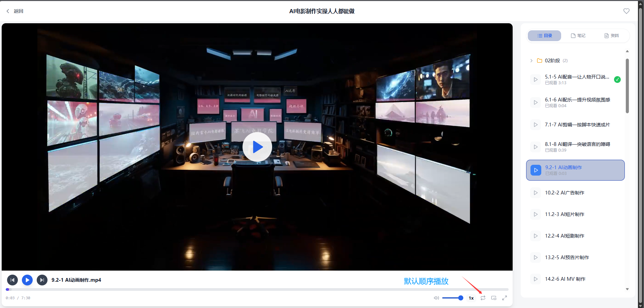Toggle the loop playback mode icon

tap(483, 298)
